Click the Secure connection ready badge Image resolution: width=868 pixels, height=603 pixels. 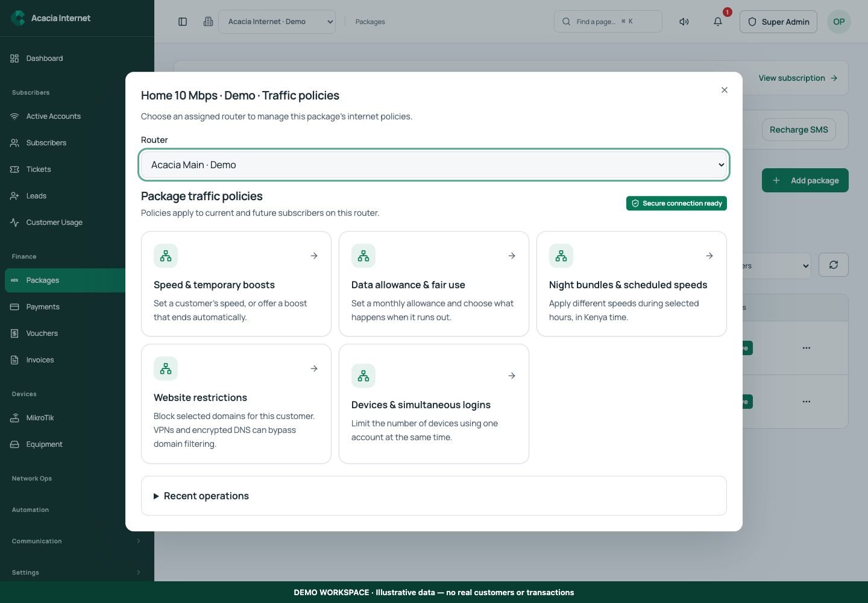[676, 203]
